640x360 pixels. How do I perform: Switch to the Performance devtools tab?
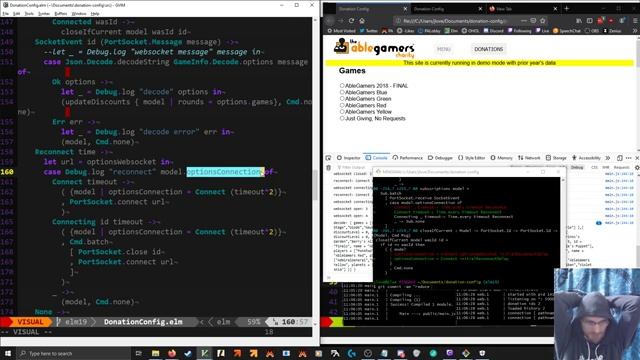coord(407,158)
